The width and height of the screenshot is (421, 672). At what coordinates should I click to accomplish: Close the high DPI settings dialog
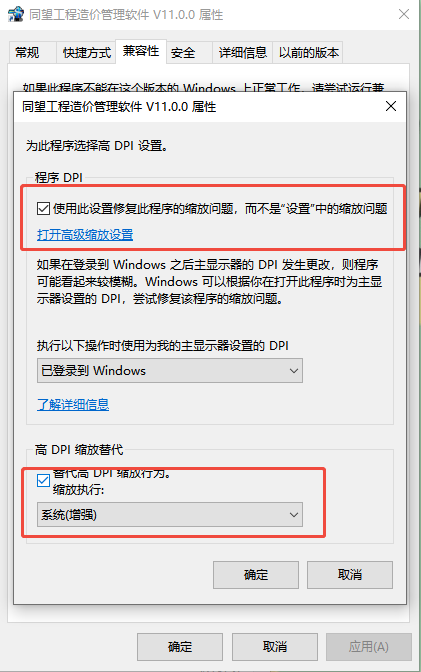391,106
